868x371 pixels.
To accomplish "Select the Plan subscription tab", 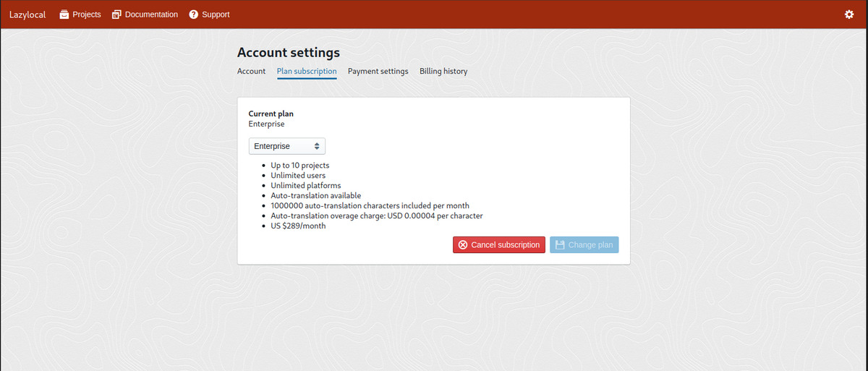I will (307, 72).
